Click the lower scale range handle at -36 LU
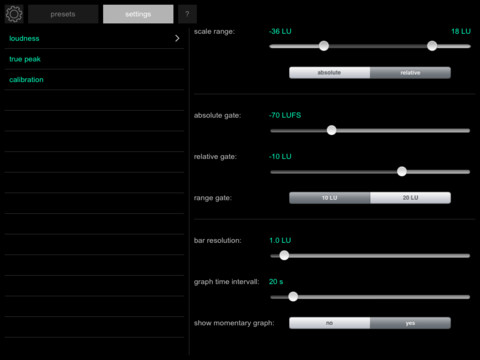 [323, 46]
